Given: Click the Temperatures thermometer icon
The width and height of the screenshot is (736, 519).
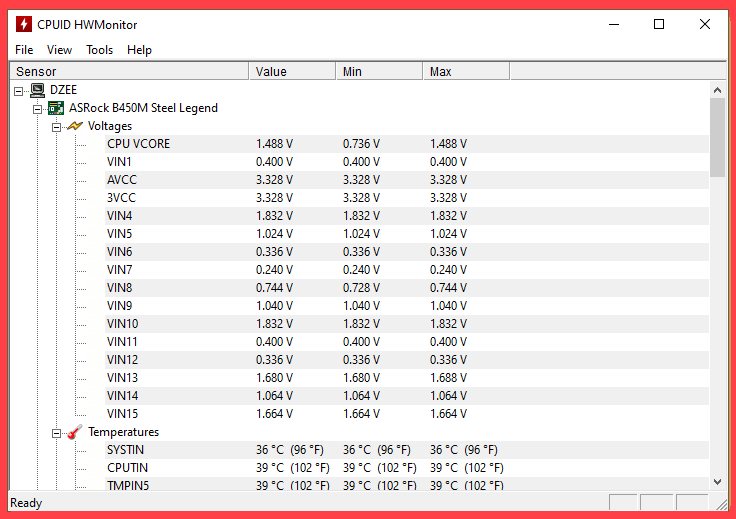Looking at the screenshot, I should pyautogui.click(x=75, y=432).
